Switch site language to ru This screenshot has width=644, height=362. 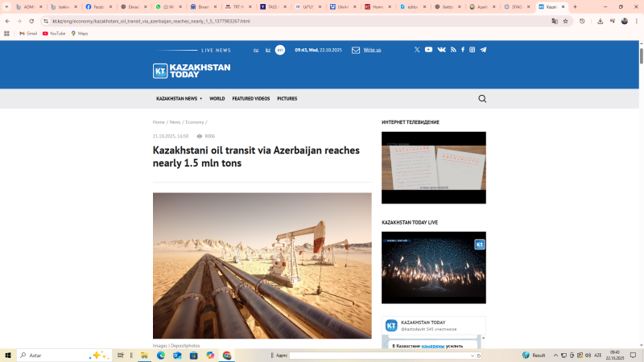(256, 50)
